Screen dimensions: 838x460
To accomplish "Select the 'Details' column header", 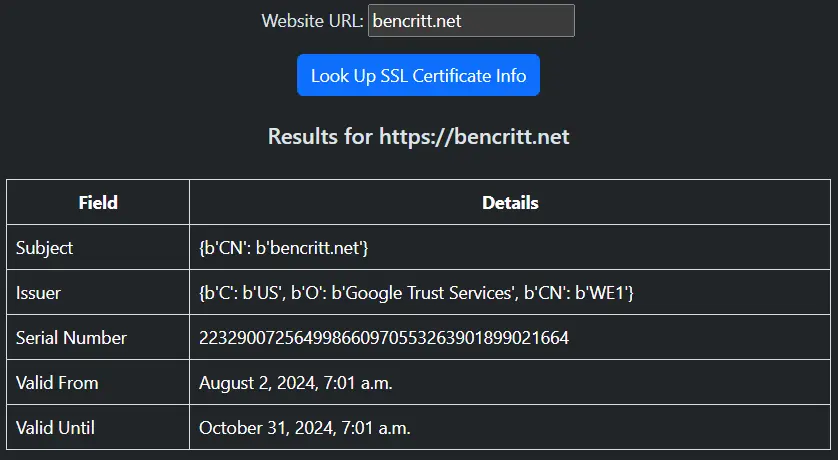I will 510,202.
